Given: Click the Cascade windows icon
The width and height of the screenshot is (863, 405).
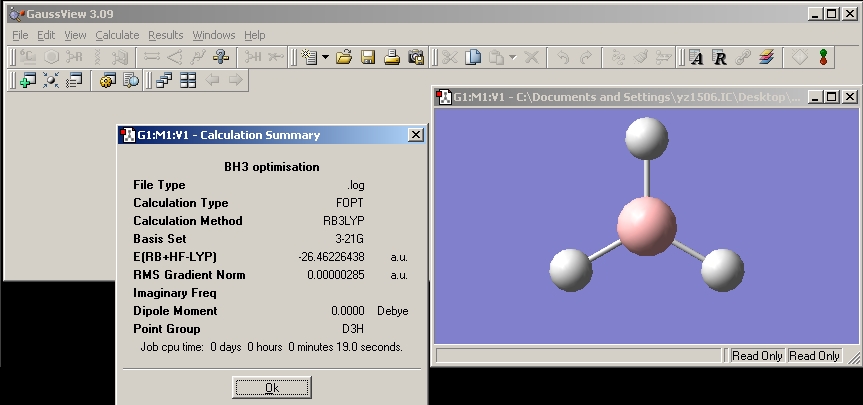Looking at the screenshot, I should [164, 80].
